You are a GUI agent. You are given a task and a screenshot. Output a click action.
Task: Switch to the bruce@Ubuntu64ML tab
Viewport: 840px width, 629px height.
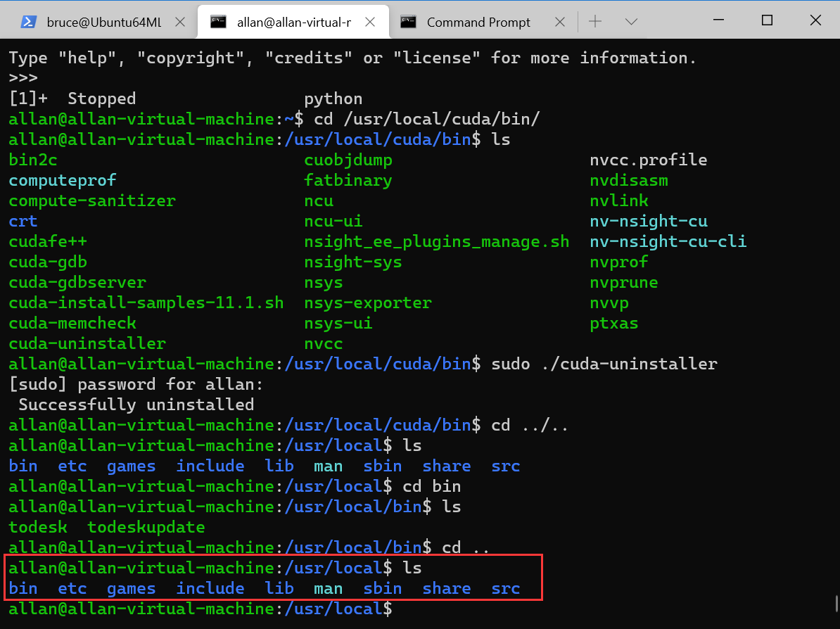pos(97,22)
